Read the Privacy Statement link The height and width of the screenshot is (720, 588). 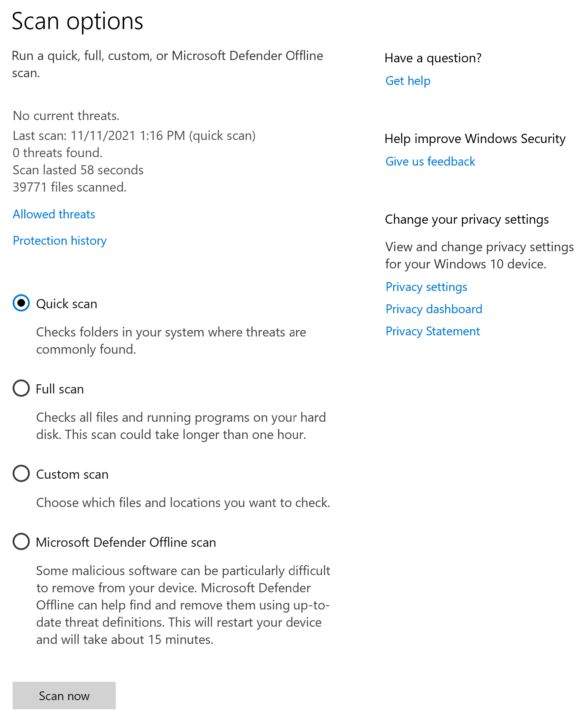(432, 331)
